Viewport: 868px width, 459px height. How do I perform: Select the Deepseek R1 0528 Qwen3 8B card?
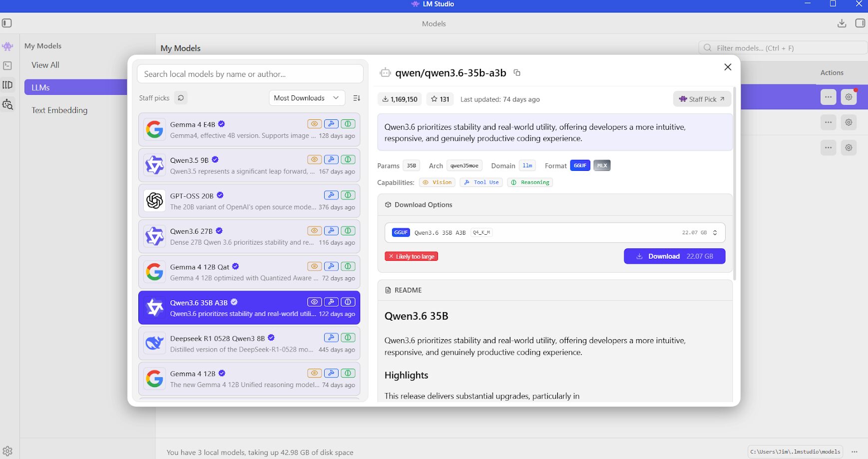coord(249,343)
